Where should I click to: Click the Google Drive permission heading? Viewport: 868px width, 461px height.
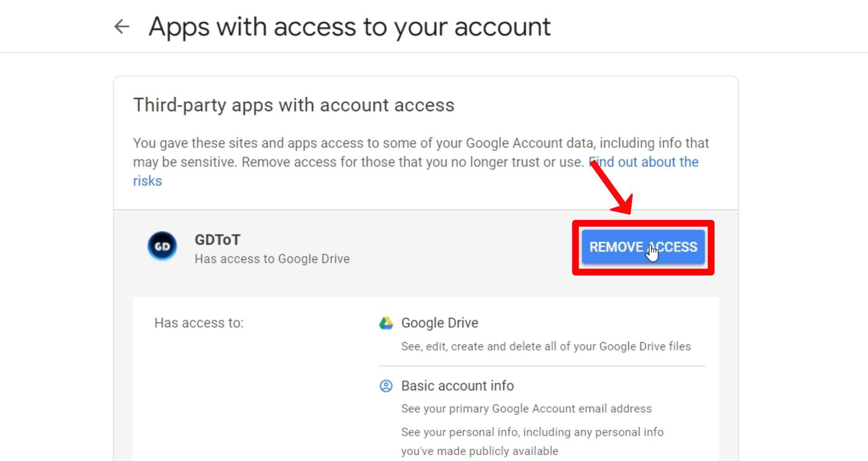pyautogui.click(x=440, y=323)
